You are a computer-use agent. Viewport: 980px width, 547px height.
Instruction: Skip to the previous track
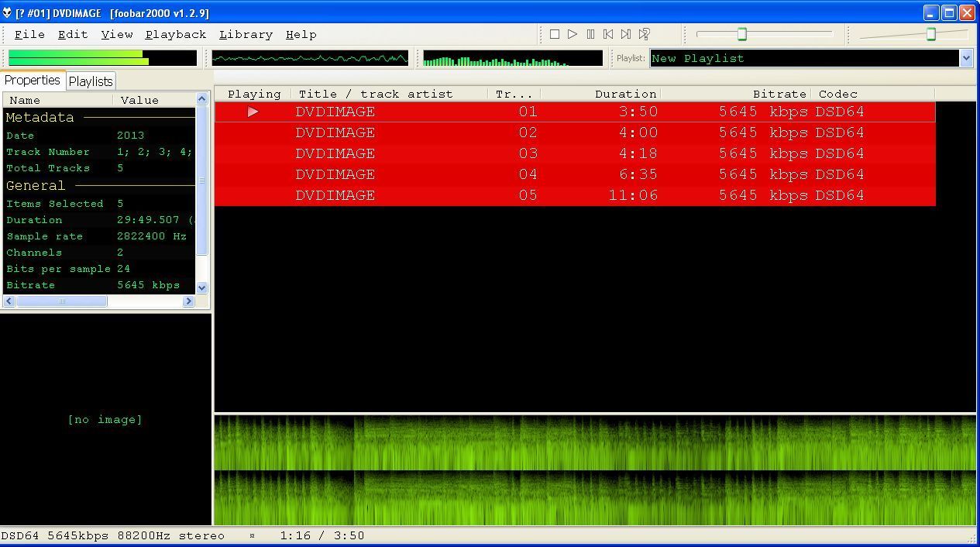[x=608, y=34]
